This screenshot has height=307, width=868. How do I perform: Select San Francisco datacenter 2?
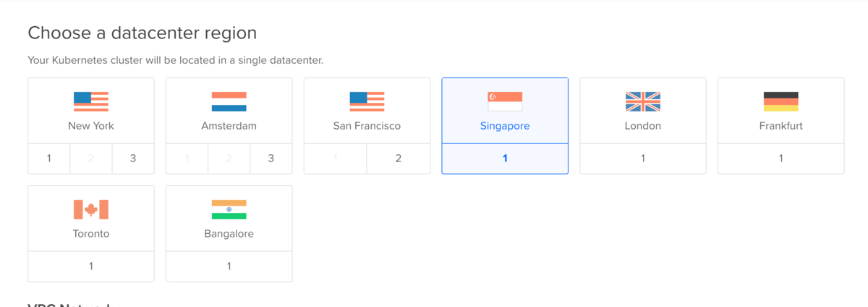pyautogui.click(x=399, y=159)
